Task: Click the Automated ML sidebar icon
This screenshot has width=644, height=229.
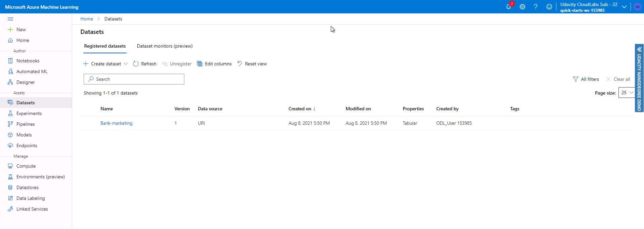Action: point(10,71)
